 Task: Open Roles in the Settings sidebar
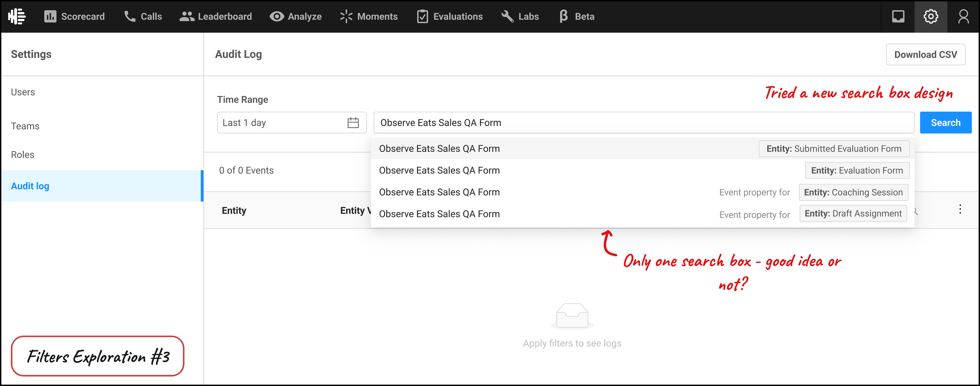tap(22, 154)
